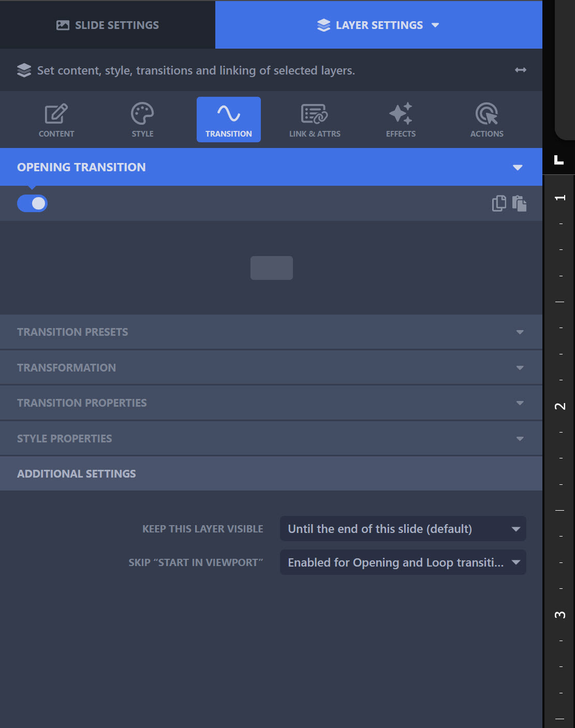Switch to the Slide Settings tab

[108, 25]
